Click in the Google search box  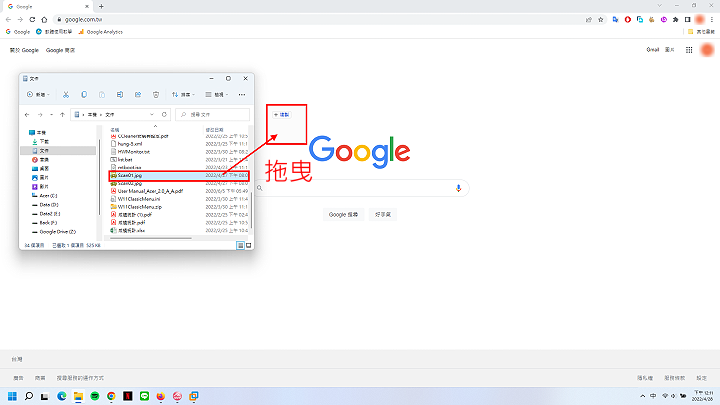pos(358,188)
